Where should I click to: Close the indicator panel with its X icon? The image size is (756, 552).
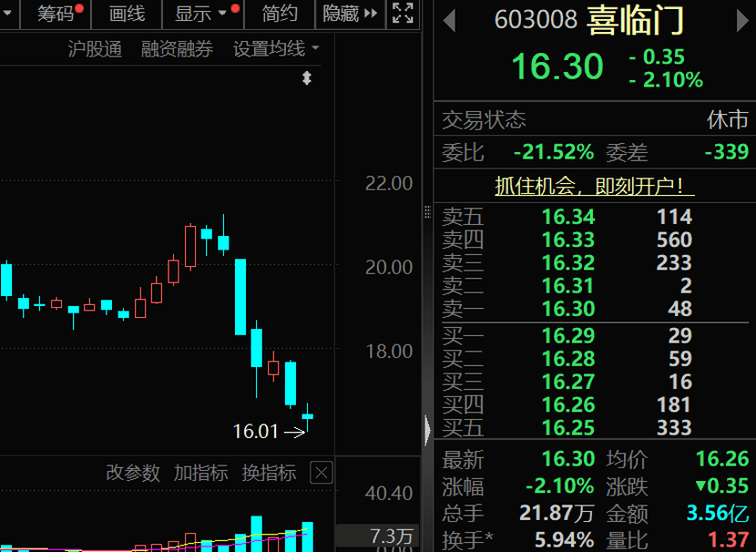(322, 473)
